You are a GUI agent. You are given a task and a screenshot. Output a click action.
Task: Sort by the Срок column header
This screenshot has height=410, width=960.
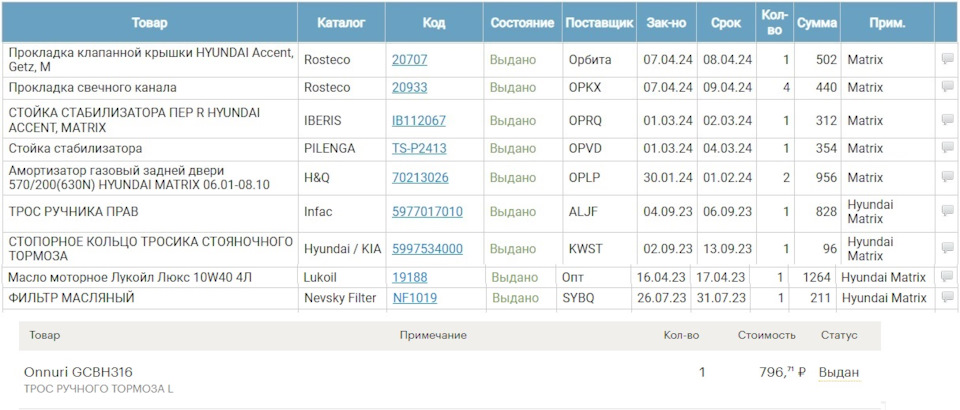(x=726, y=23)
